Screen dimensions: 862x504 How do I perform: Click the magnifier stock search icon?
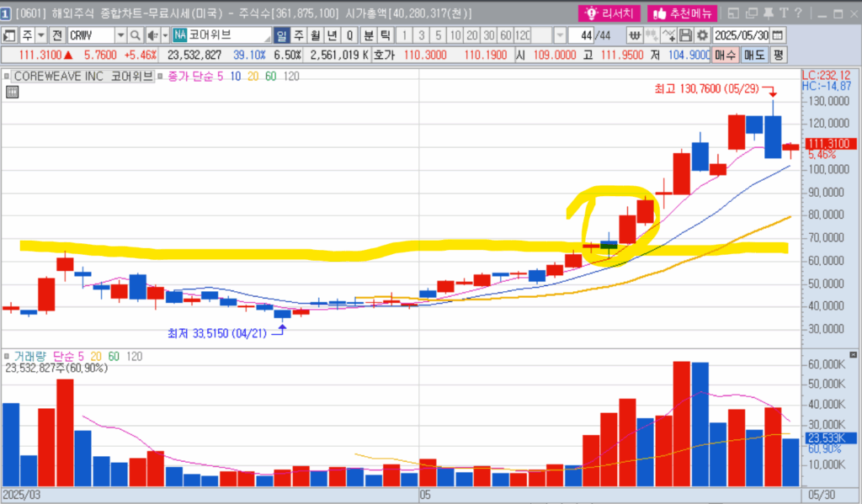click(x=136, y=35)
